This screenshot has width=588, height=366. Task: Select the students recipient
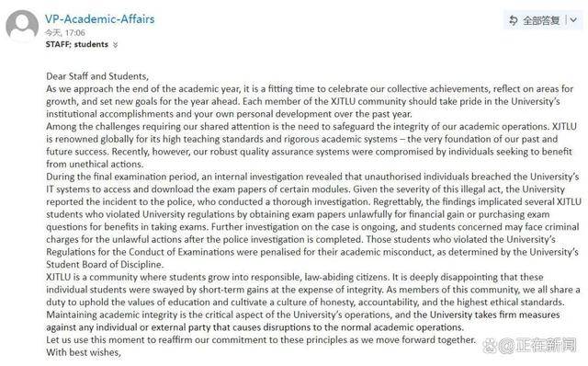coord(91,44)
